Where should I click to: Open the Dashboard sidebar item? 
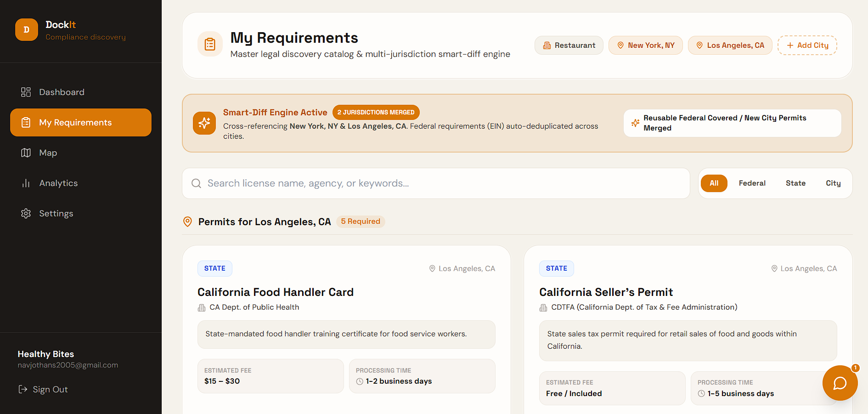[81, 92]
